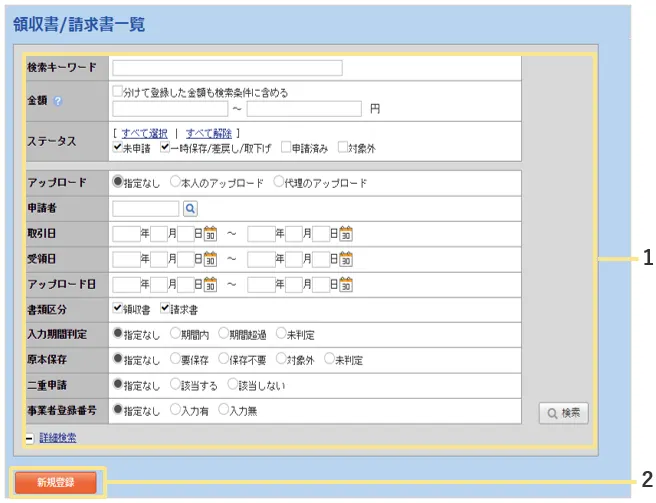Screen dimensions: 656x503
Task: Open the アップロード日 start date calendar icon
Action: [x=210, y=284]
